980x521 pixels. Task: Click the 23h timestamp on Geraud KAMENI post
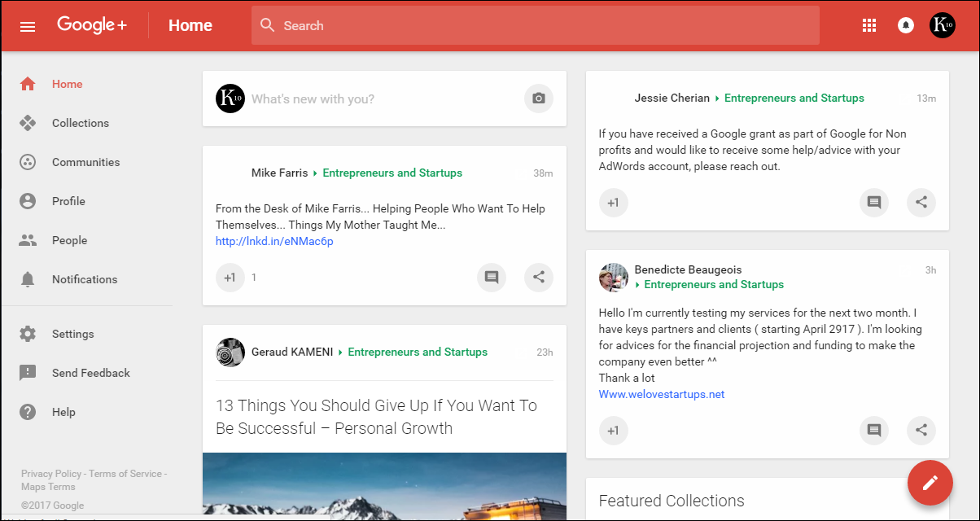click(545, 352)
